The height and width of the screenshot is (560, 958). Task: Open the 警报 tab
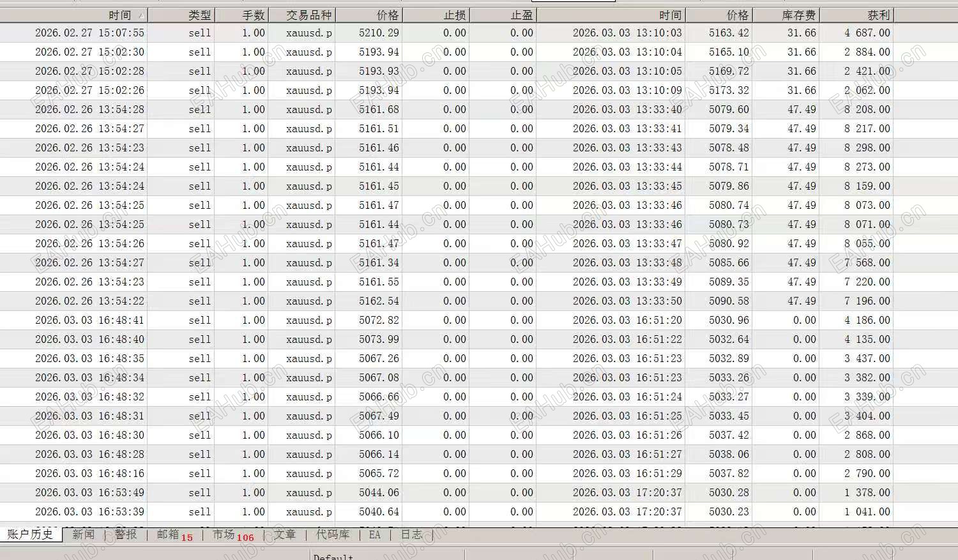click(x=125, y=534)
